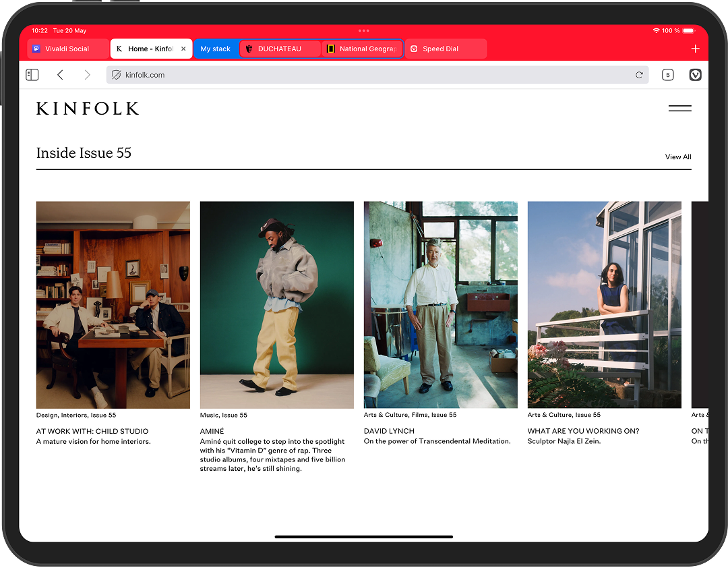Screen dimensions: 728x568
Task: Select the Vivaldi Social tab
Action: (67, 48)
